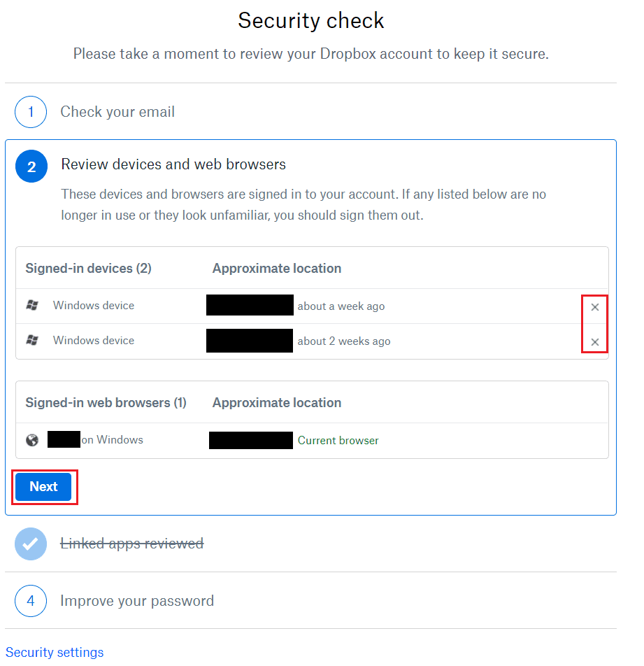Click the step 2 filled circle icon
The height and width of the screenshot is (666, 644).
[31, 166]
